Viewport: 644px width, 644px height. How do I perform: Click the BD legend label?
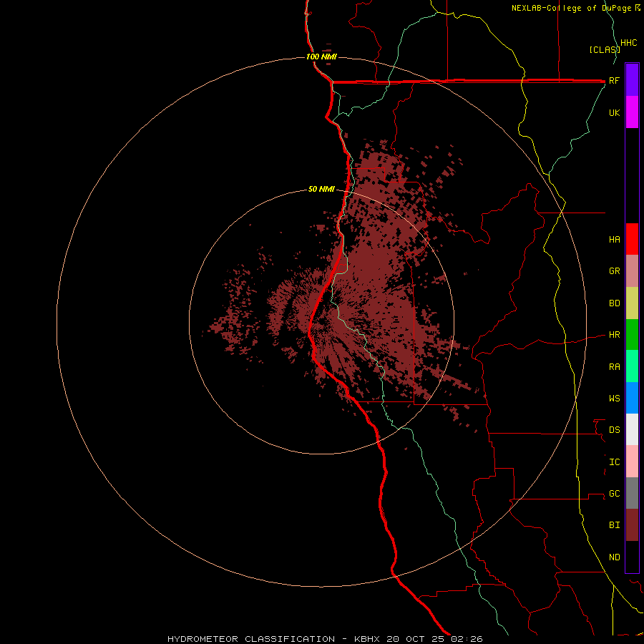tap(615, 303)
